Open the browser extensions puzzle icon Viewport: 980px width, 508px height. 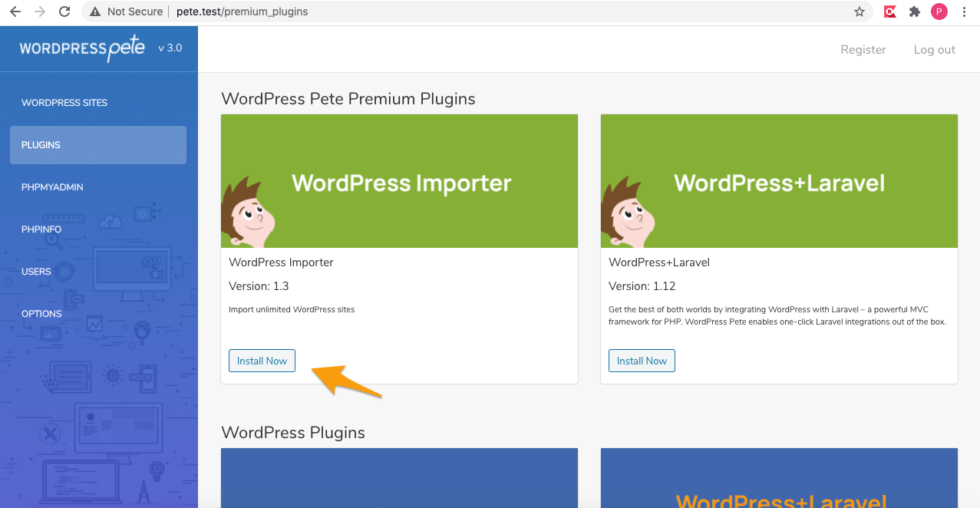pos(914,12)
